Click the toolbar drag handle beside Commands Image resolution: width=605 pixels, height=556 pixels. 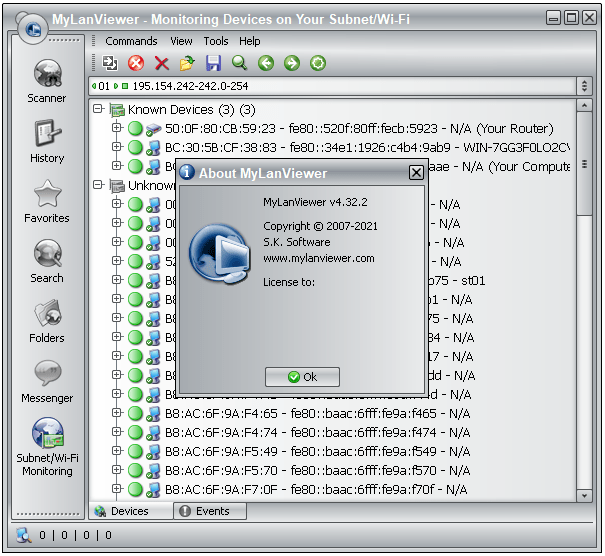93,41
